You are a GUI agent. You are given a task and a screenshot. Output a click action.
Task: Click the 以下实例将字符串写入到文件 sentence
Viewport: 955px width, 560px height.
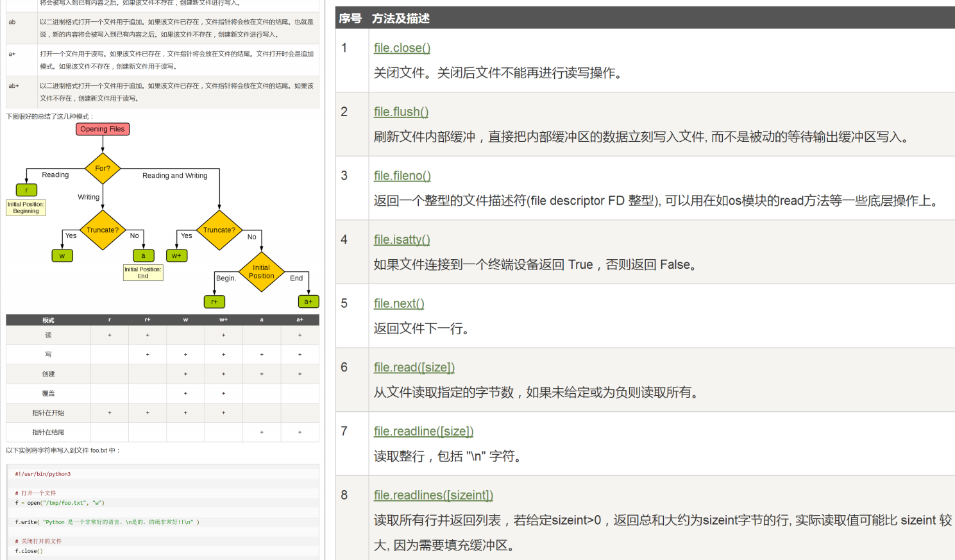tap(63, 450)
